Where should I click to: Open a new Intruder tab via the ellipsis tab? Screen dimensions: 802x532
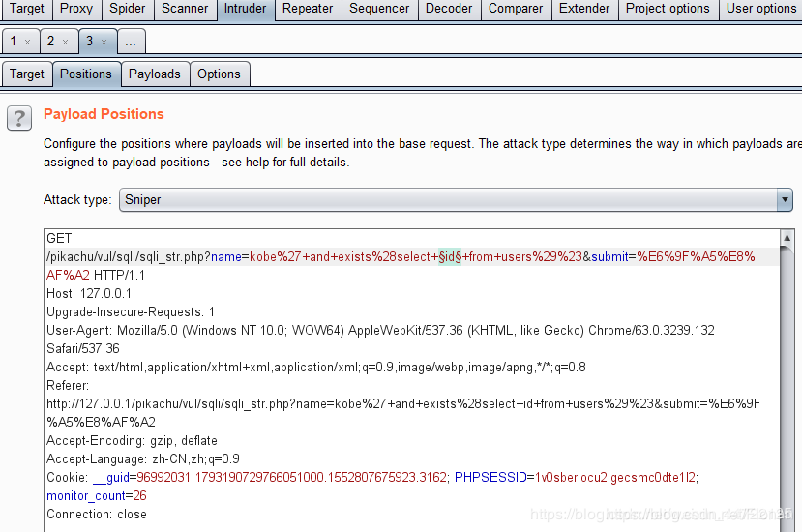pos(131,42)
